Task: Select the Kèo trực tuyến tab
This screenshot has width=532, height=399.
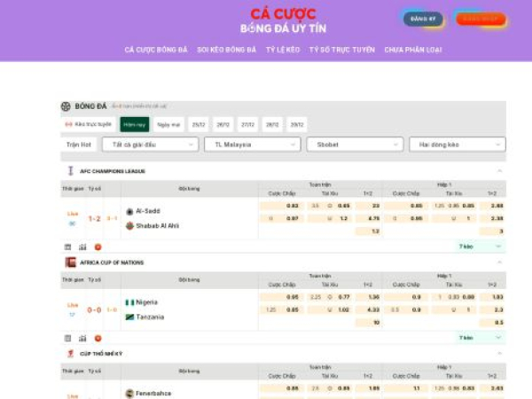Action: pyautogui.click(x=88, y=124)
